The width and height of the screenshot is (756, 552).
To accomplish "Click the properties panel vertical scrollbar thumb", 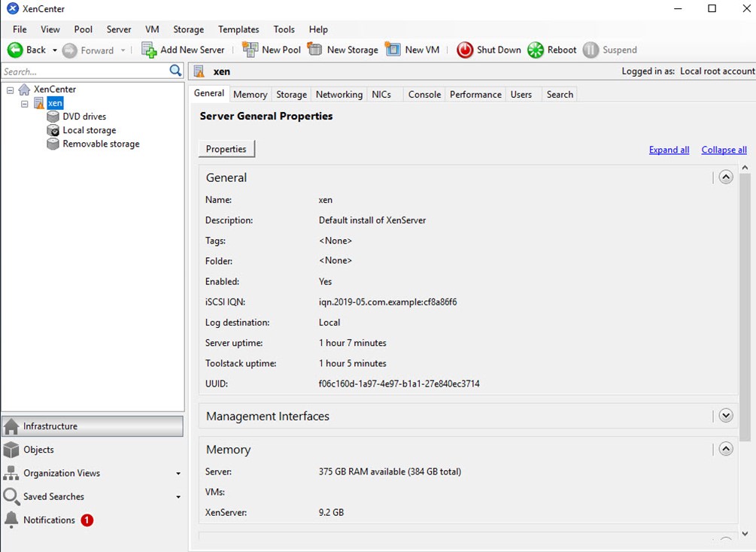I will pyautogui.click(x=745, y=307).
